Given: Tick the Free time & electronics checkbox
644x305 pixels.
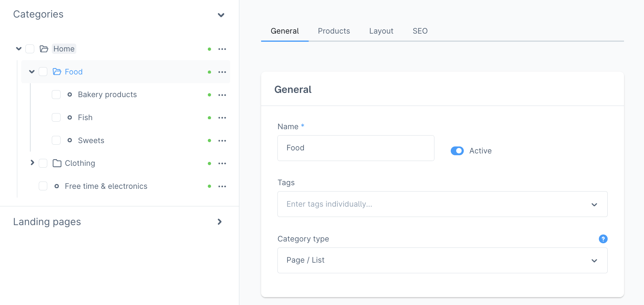Looking at the screenshot, I should [43, 186].
